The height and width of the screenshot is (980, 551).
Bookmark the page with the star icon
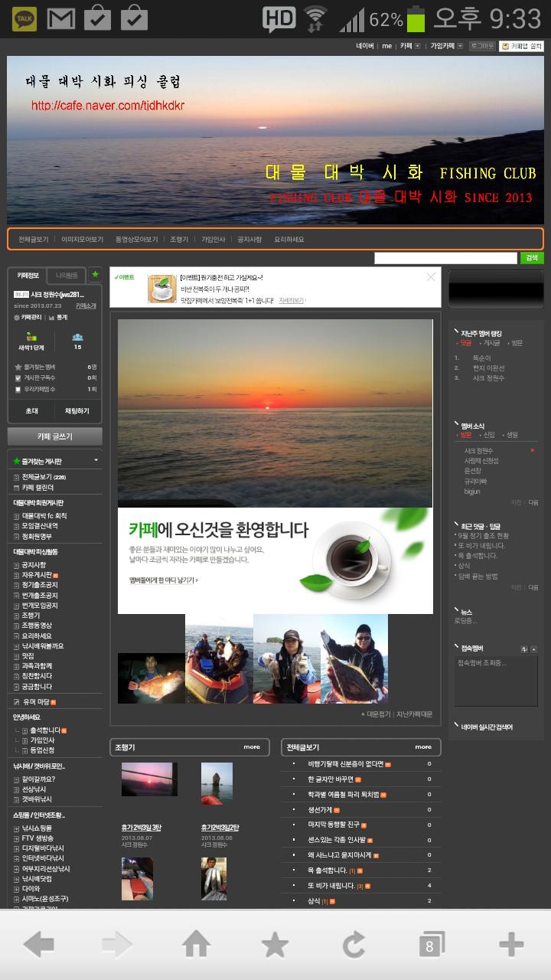(x=275, y=945)
